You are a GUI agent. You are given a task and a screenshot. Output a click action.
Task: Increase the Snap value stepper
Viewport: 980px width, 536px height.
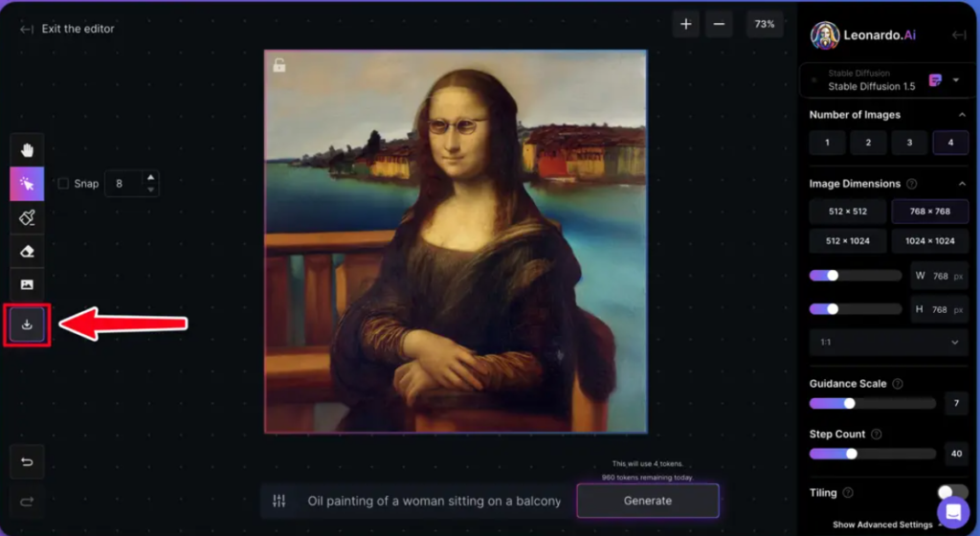coord(150,177)
